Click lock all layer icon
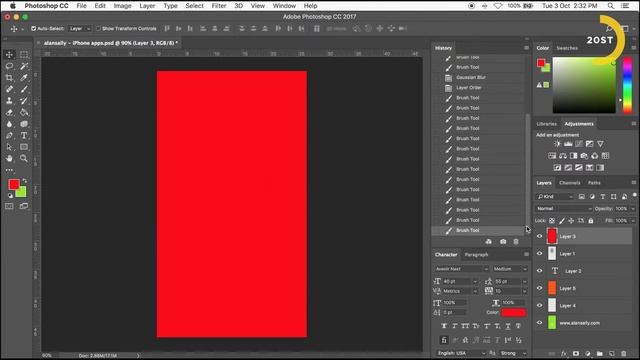Screen dimensions: 640x360 click(x=591, y=221)
